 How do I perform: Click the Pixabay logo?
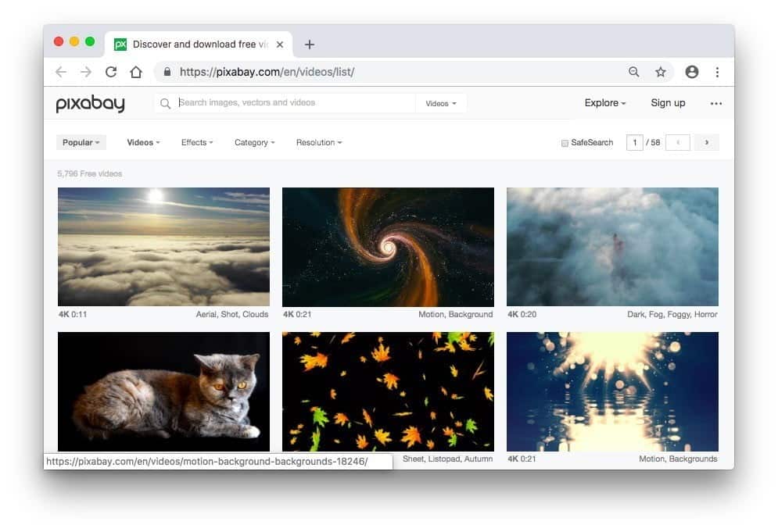(90, 103)
